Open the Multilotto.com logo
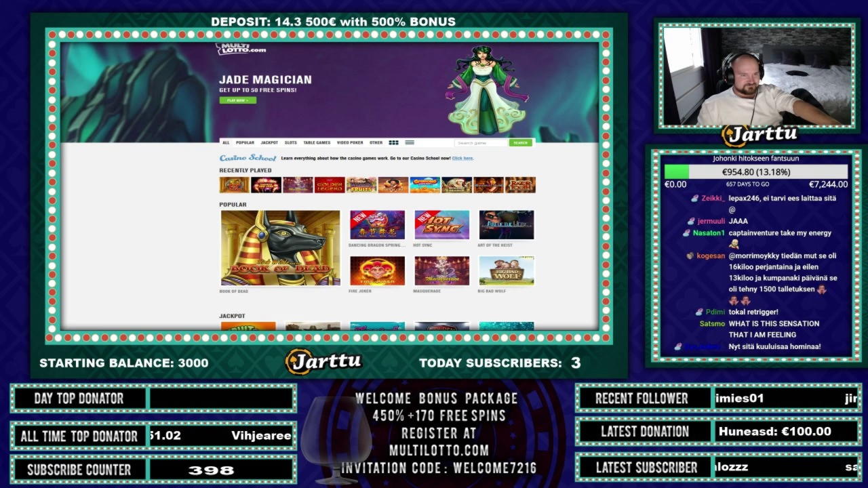 [241, 49]
